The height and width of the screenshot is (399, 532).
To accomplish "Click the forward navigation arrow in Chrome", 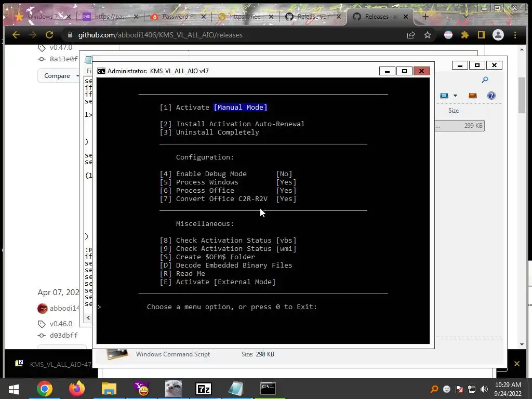I will tap(33, 35).
